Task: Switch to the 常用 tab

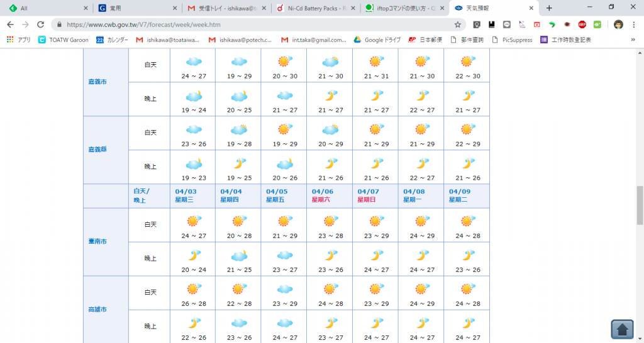Action: click(138, 8)
